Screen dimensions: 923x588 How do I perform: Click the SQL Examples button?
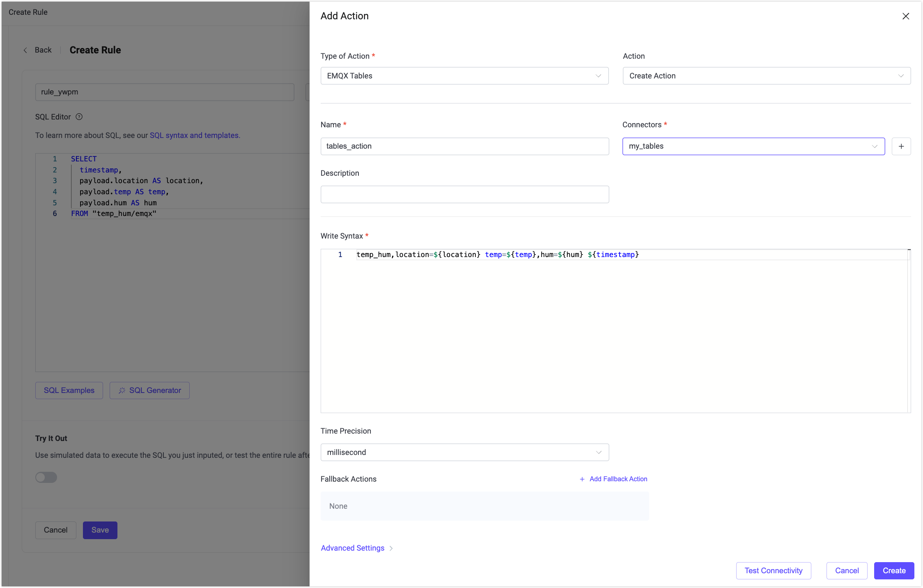coord(69,390)
